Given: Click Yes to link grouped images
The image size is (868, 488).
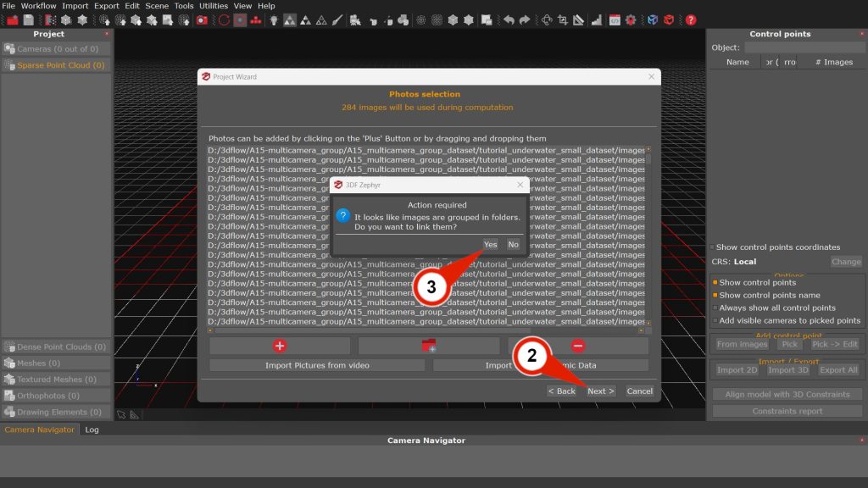Looking at the screenshot, I should click(x=490, y=244).
